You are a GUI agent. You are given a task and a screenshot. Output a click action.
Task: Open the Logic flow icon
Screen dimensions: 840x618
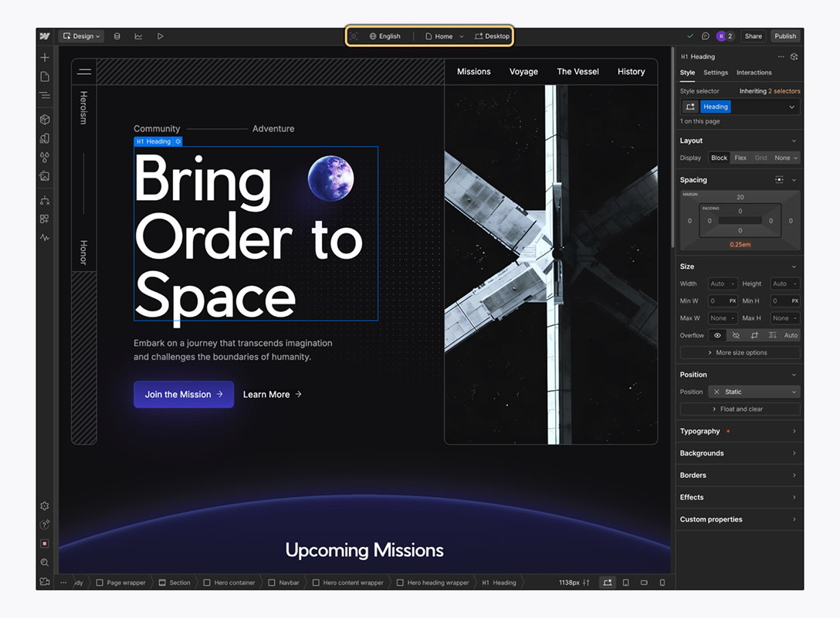45,200
